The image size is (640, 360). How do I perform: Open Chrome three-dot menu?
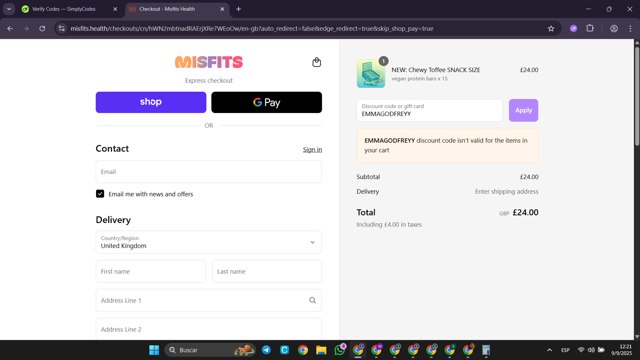[x=630, y=29]
